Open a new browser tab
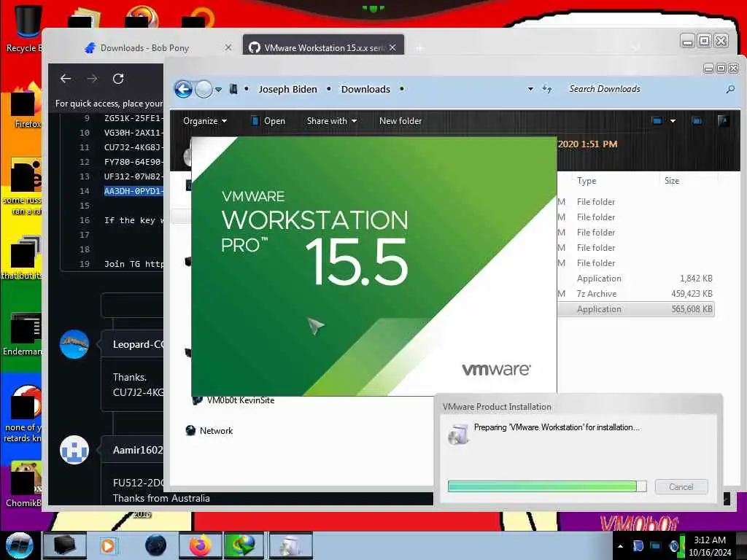 coord(419,48)
